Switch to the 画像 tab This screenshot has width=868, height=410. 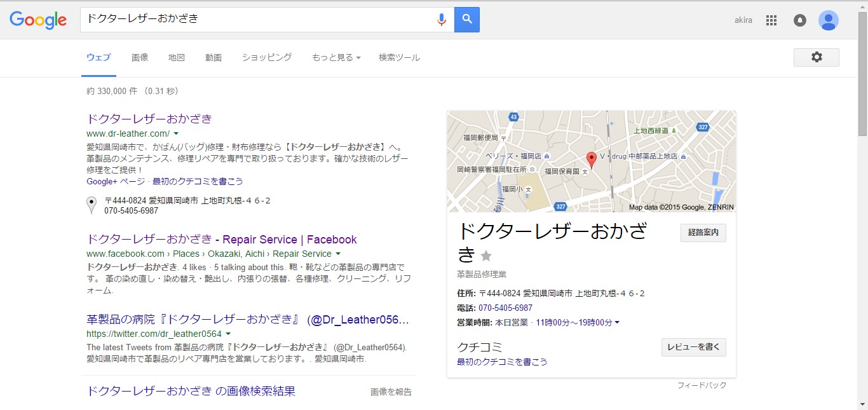[x=140, y=57]
